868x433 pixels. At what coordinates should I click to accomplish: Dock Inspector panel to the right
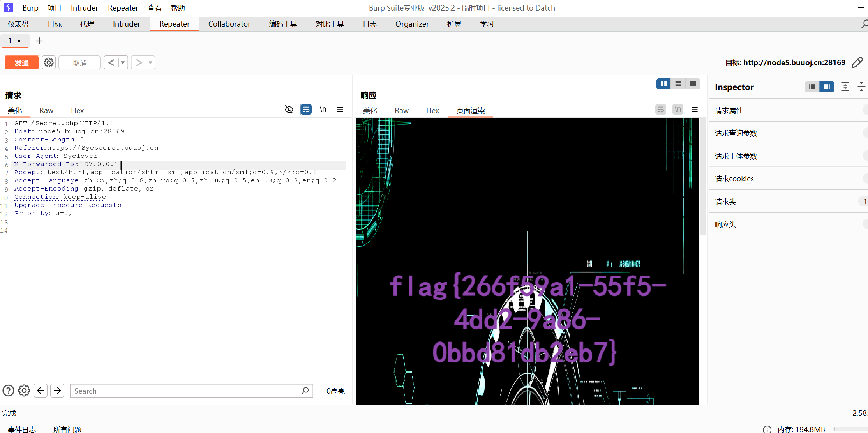point(827,87)
